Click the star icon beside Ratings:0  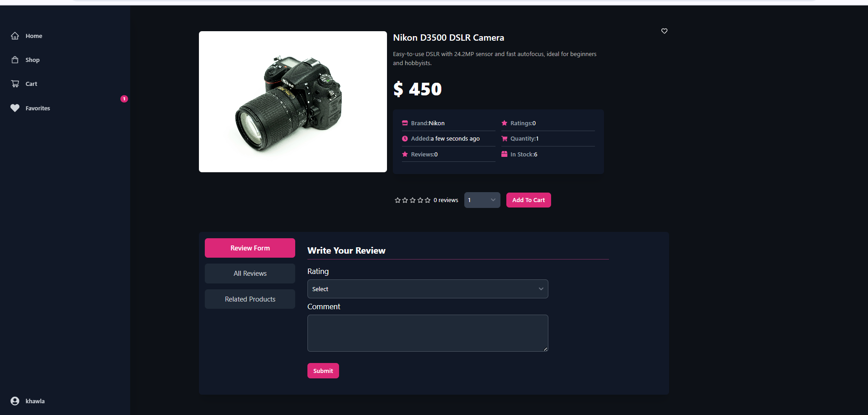point(505,123)
